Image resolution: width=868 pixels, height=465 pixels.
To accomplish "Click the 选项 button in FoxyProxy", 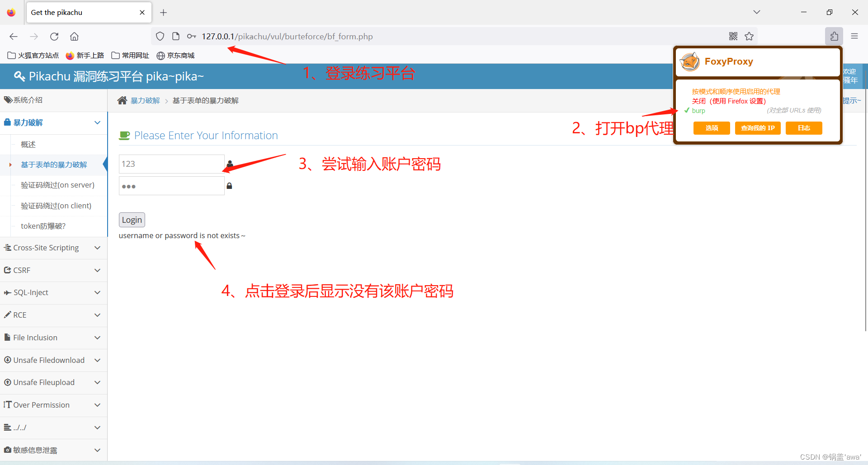I will point(712,128).
